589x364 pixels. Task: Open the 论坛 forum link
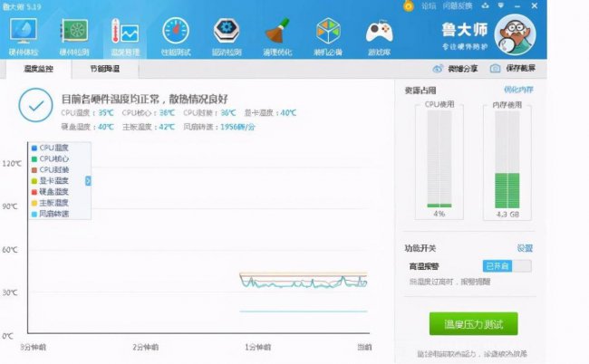point(429,6)
